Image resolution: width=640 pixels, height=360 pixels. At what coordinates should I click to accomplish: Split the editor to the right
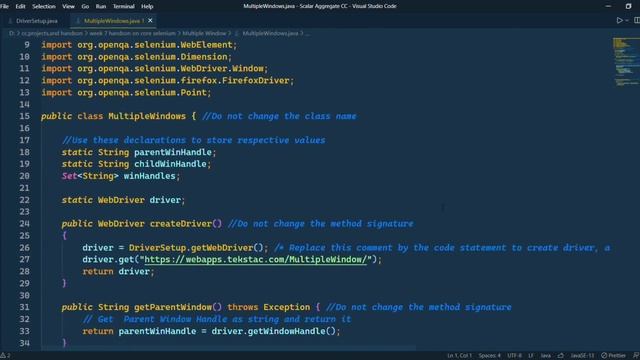637,20
